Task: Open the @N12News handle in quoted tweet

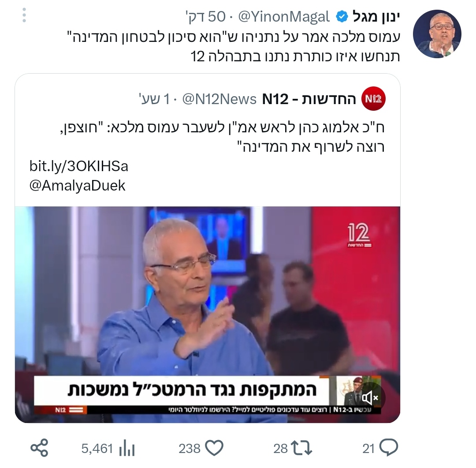Action: pos(219,99)
